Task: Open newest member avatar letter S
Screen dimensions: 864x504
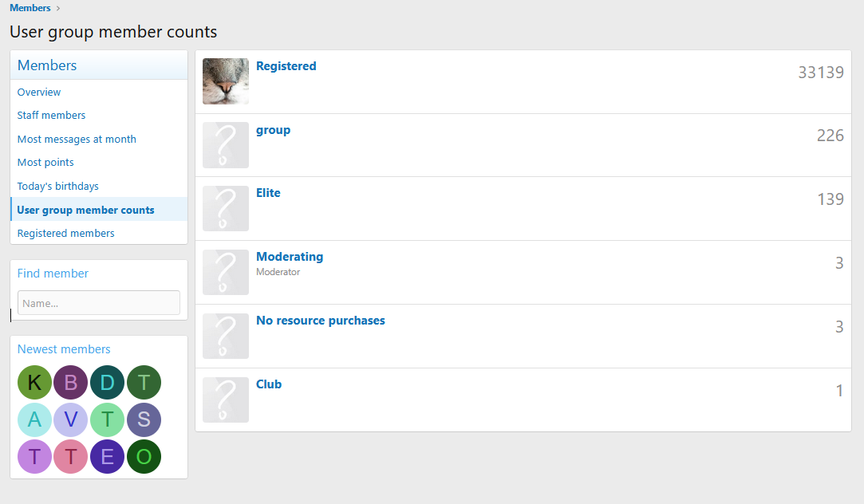Action: 144,419
